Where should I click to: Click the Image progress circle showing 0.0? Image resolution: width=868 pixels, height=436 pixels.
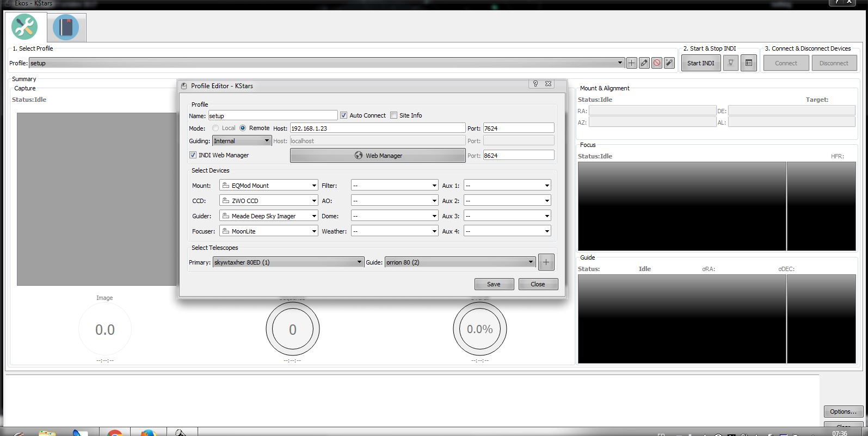[105, 329]
